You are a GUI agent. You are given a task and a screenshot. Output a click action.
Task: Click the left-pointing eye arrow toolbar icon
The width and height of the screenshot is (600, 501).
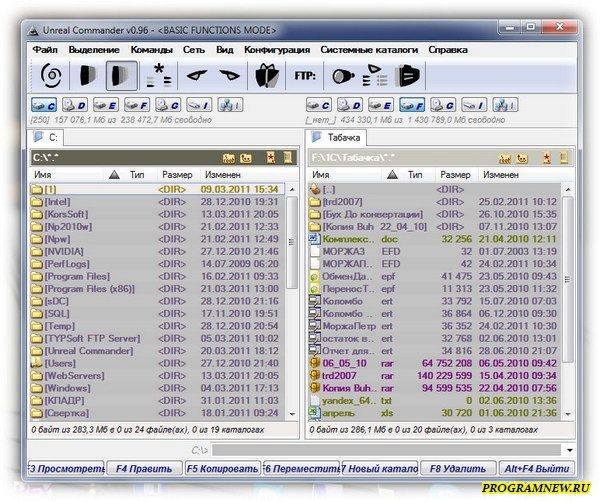(x=197, y=75)
